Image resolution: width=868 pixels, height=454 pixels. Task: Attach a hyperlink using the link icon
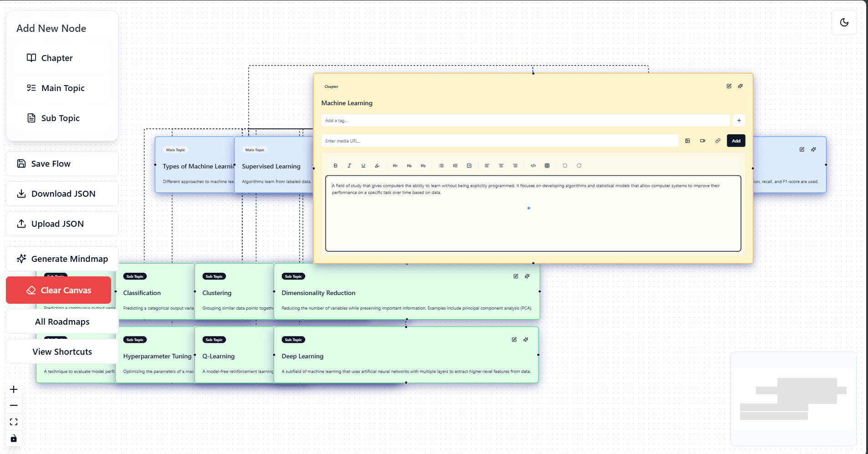tap(718, 141)
